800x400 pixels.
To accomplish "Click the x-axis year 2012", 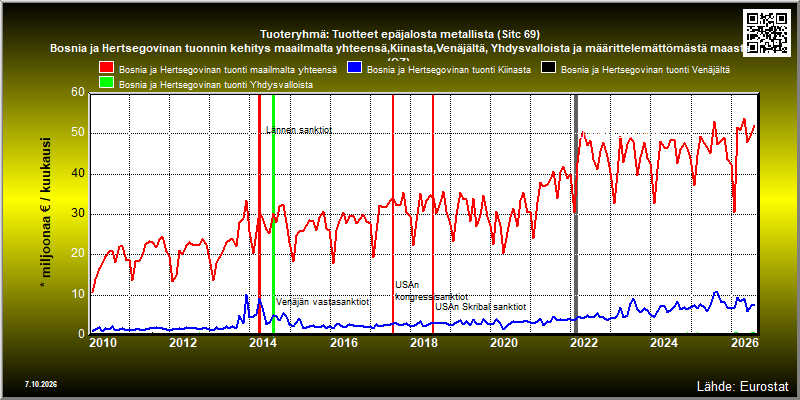I will [182, 343].
